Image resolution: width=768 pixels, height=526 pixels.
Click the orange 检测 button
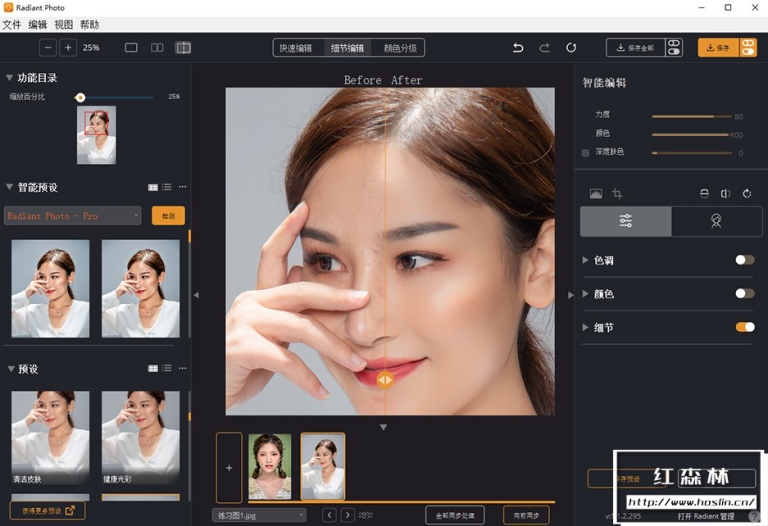click(x=168, y=215)
